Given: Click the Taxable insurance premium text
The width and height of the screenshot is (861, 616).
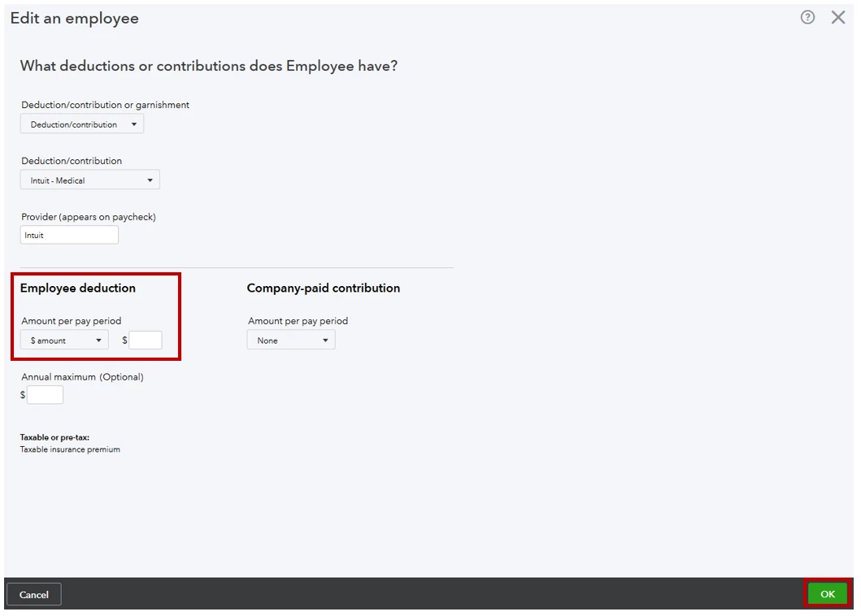Looking at the screenshot, I should click(70, 449).
